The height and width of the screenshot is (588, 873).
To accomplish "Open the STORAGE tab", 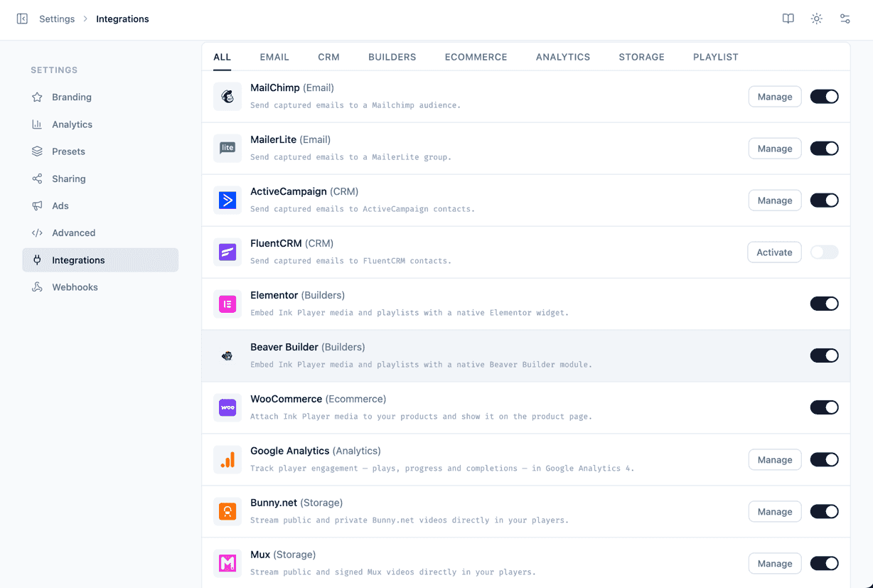I will (x=642, y=57).
